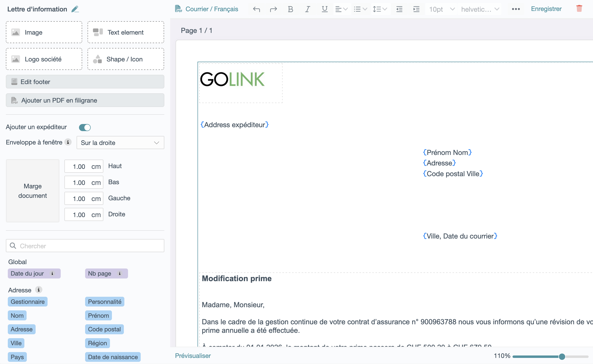Toggle bold formatting
This screenshot has width=593, height=364.
coord(290,9)
